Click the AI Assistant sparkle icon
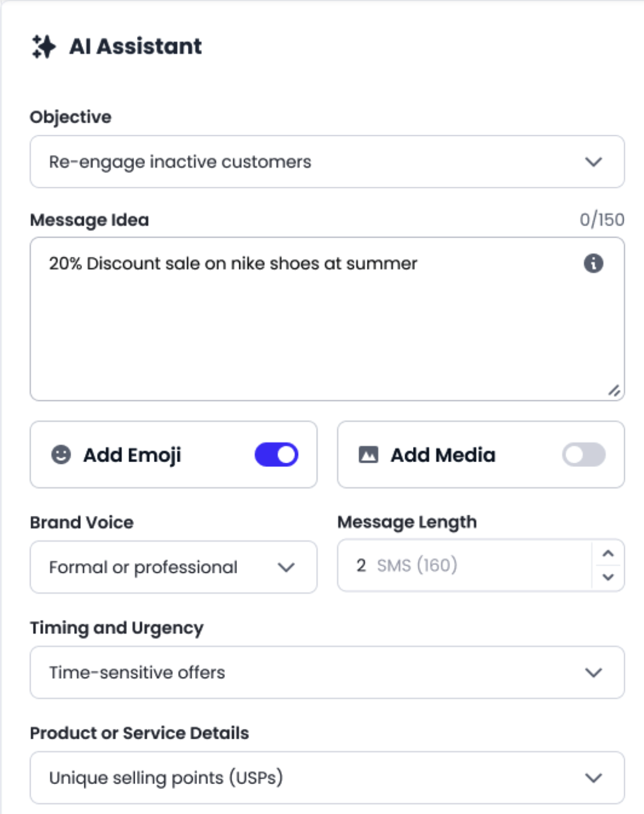Image resolution: width=644 pixels, height=814 pixels. [44, 47]
